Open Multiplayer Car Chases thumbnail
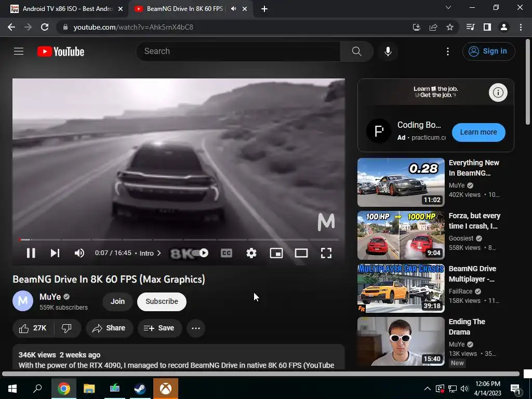This screenshot has width=532, height=399. tap(401, 288)
